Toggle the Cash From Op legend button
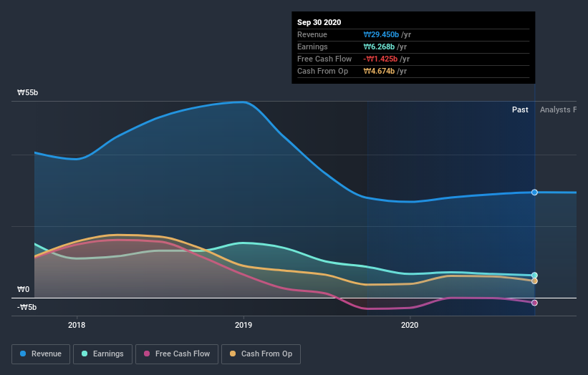Screen dimensions: 588x375 (261, 354)
